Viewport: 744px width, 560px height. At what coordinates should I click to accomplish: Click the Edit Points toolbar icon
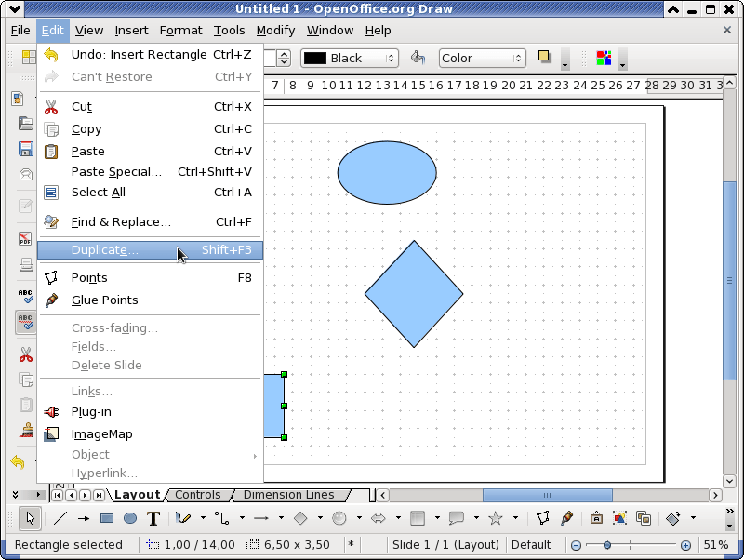click(x=543, y=518)
